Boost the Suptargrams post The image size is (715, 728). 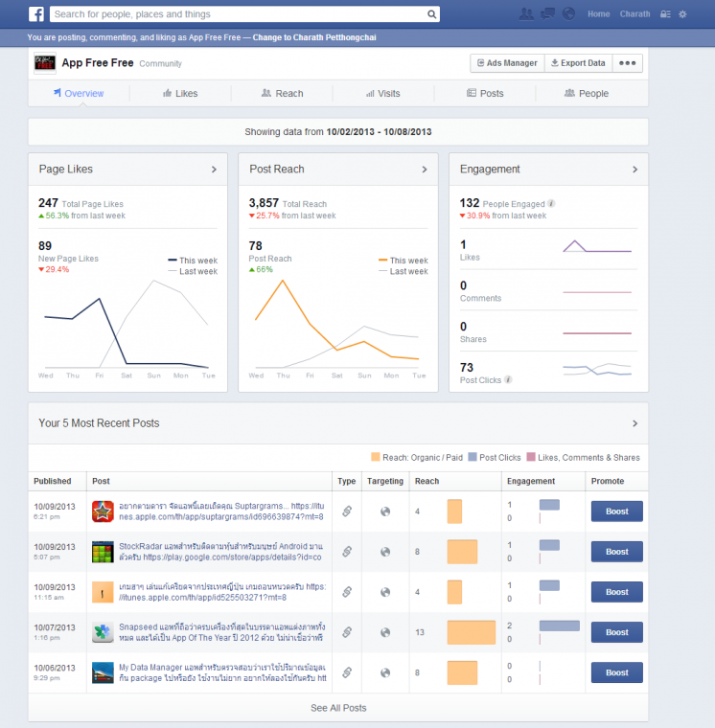pos(616,512)
